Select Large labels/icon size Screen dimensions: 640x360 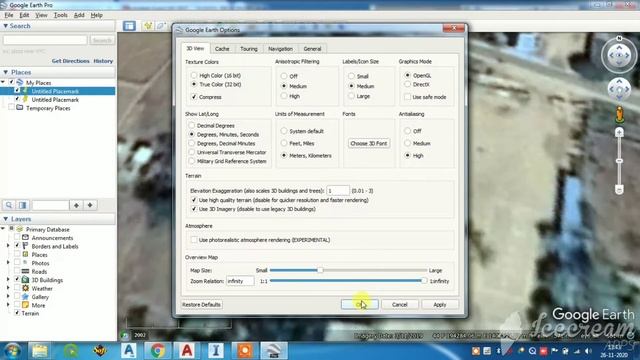(351, 96)
